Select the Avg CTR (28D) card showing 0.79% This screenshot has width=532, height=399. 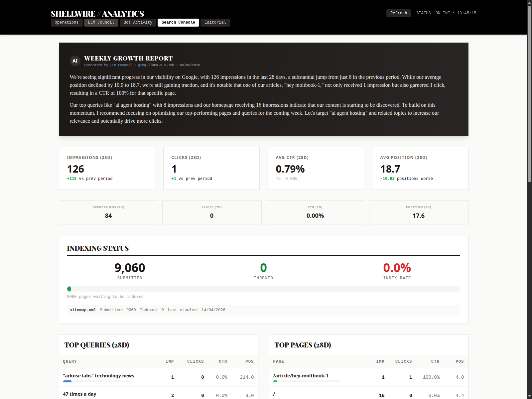point(316,168)
